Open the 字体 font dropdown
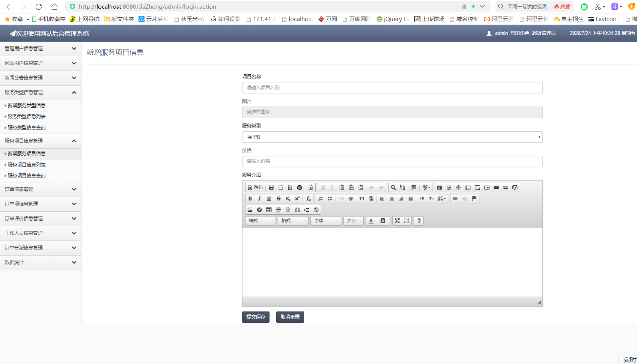Image resolution: width=637 pixels, height=364 pixels. coord(325,221)
